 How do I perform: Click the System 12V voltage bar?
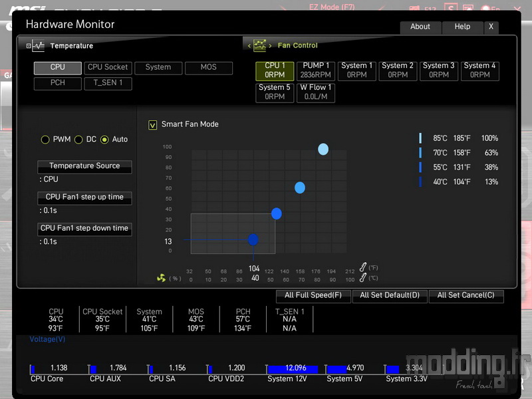point(293,369)
